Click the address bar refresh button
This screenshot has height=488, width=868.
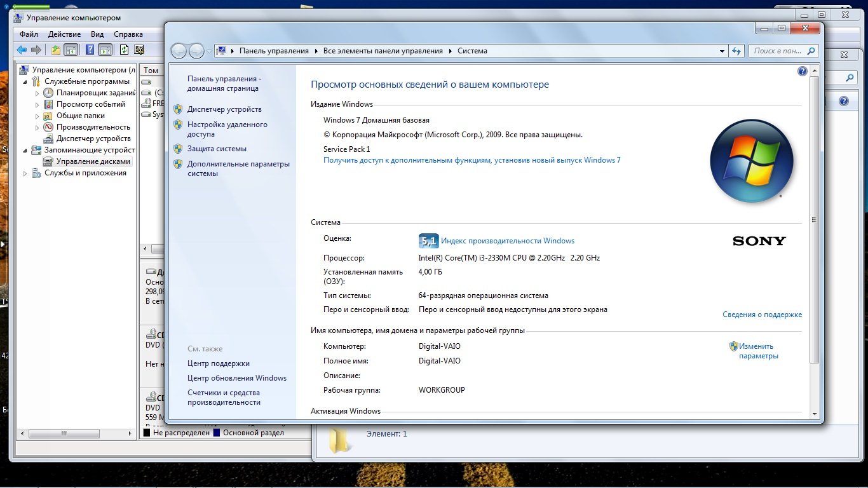737,51
